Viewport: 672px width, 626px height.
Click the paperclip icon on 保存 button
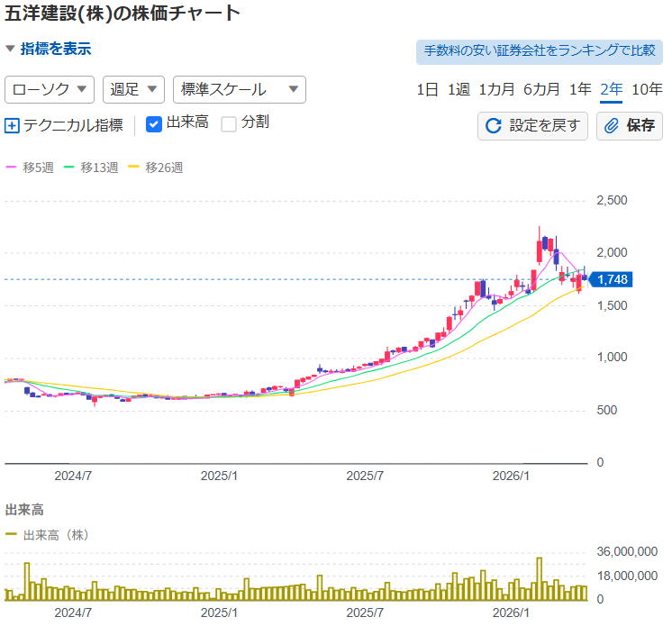click(612, 125)
